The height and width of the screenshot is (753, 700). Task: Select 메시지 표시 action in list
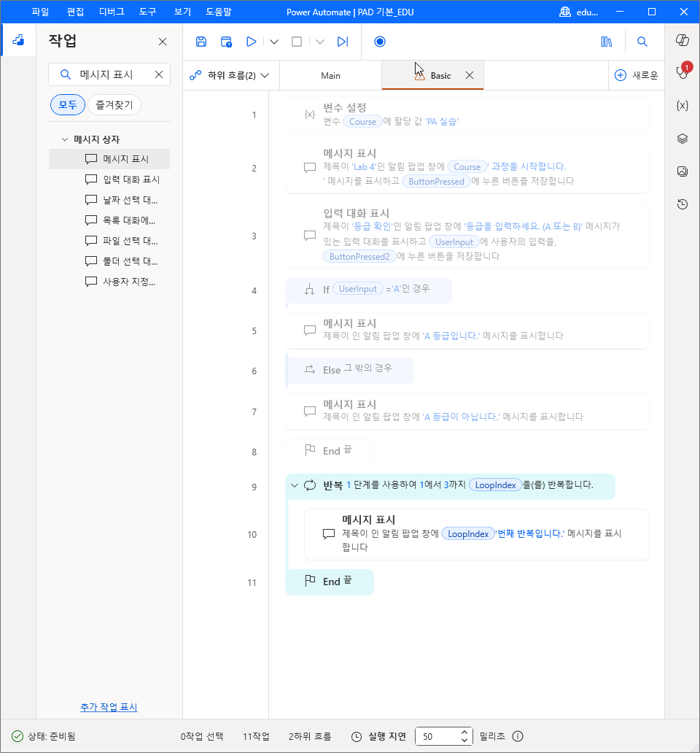[109, 159]
